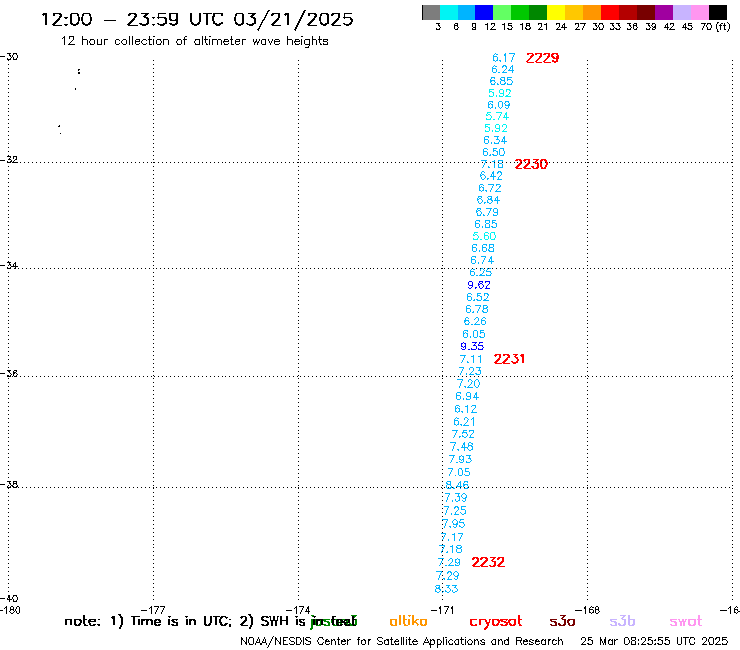Image resolution: width=740 pixels, height=650 pixels.
Task: Click the wave height value 6.24
Action: [503, 69]
